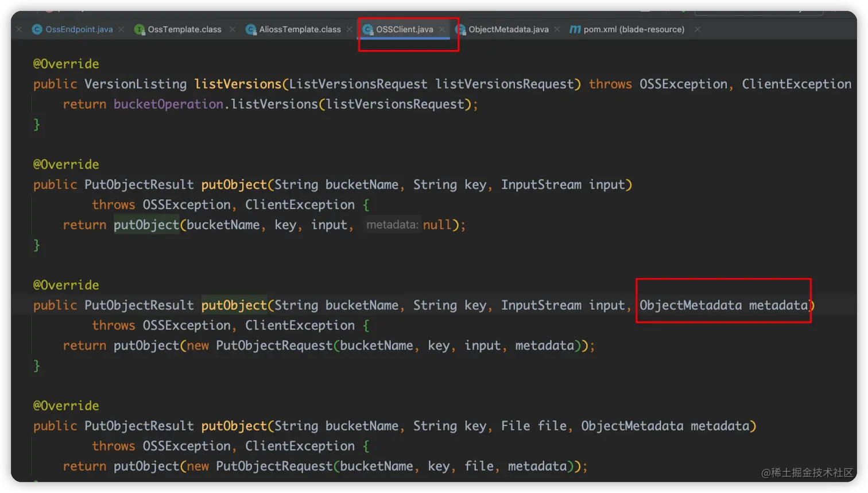
Task: Close the ObjectMetadata.java tab
Action: click(557, 29)
